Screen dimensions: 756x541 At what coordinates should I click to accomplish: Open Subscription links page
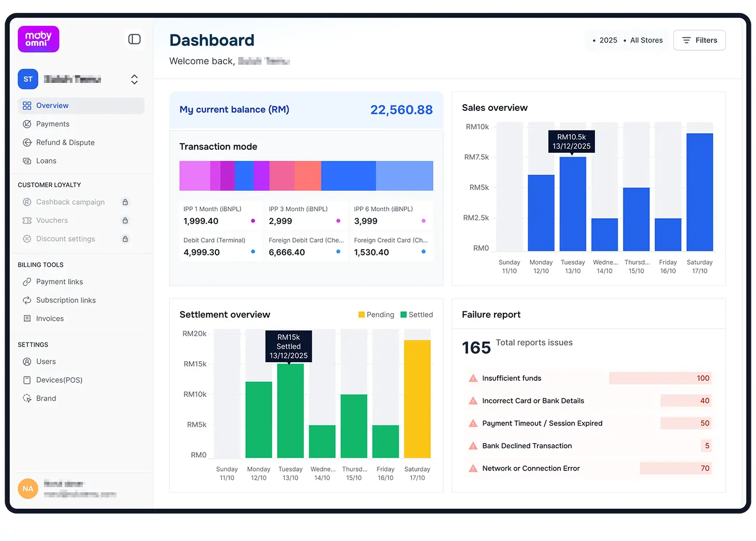(x=66, y=301)
